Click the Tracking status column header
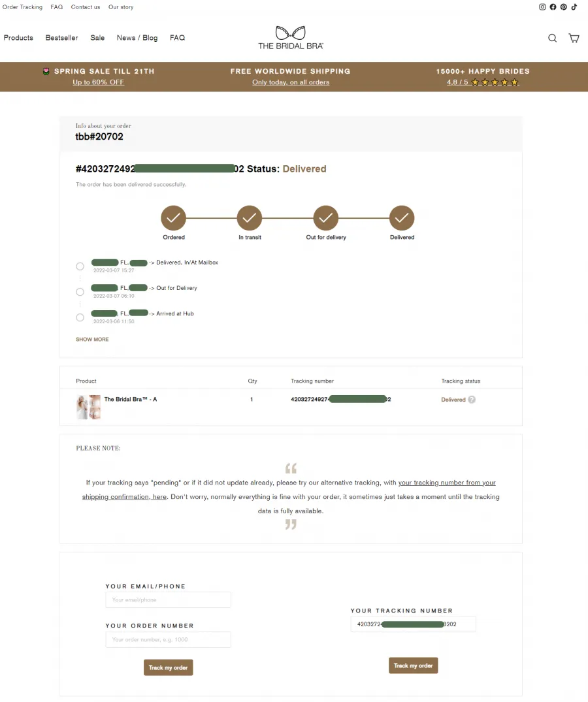Viewport: 588px width, 702px height. [461, 381]
